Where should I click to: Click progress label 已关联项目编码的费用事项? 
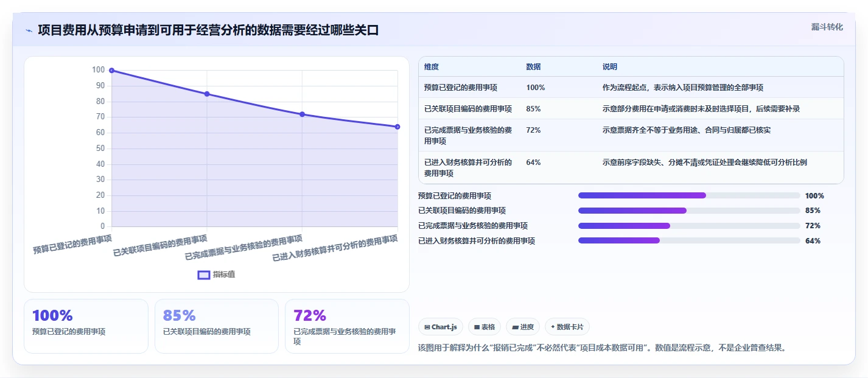pos(462,211)
